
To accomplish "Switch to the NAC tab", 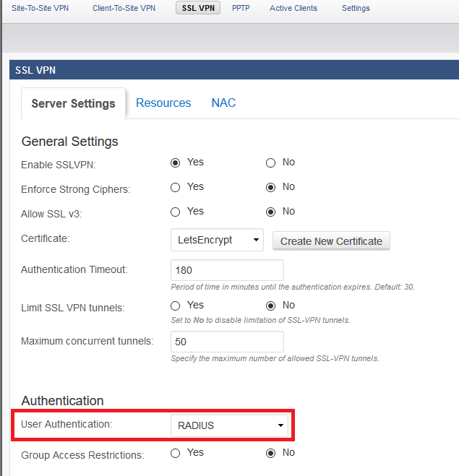I will (x=223, y=103).
